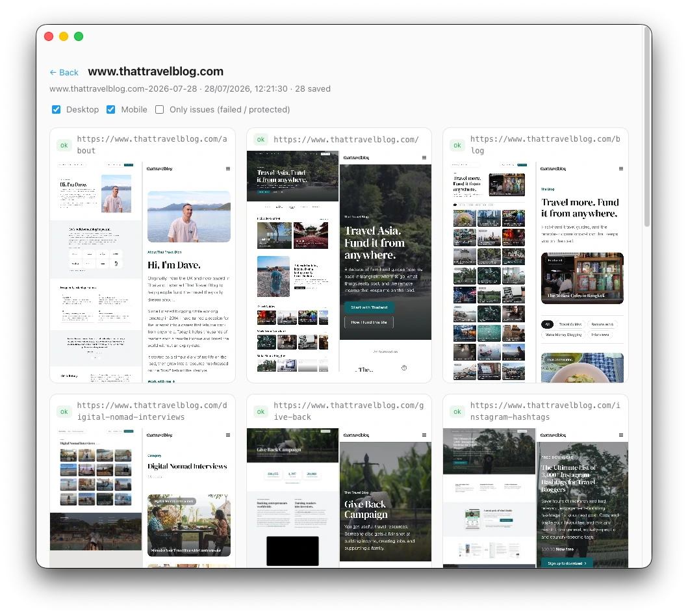Click hamburger menu in digital-nomad-interviews mobile preview
The height and width of the screenshot is (616, 688).
click(228, 435)
